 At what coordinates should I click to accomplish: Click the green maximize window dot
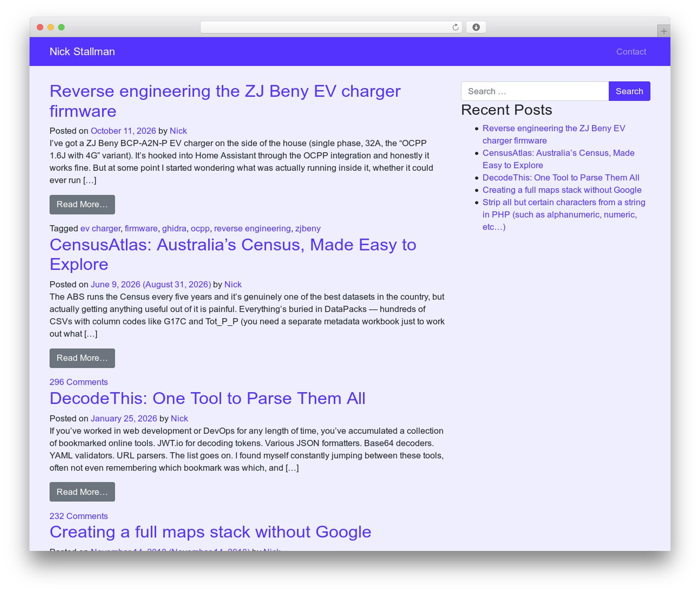tap(61, 27)
